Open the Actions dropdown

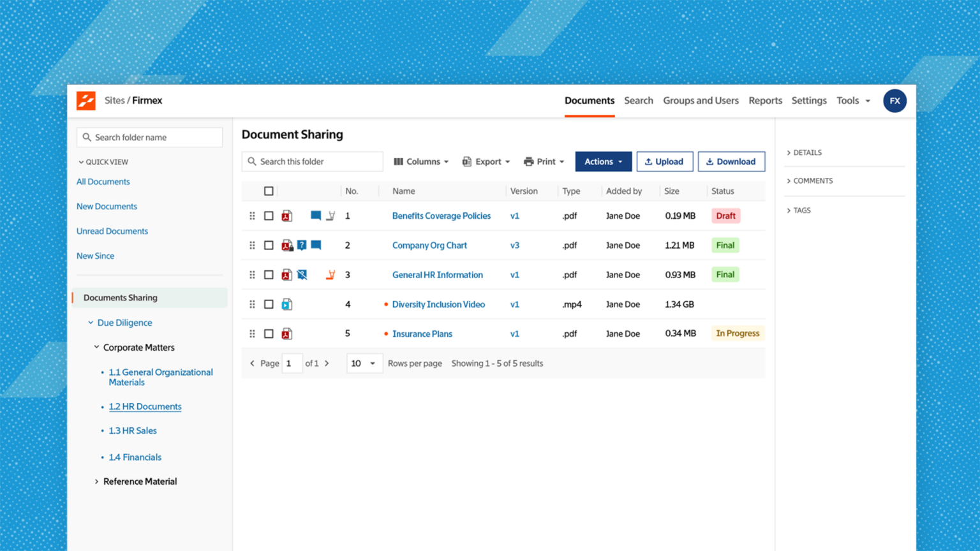[x=602, y=161]
